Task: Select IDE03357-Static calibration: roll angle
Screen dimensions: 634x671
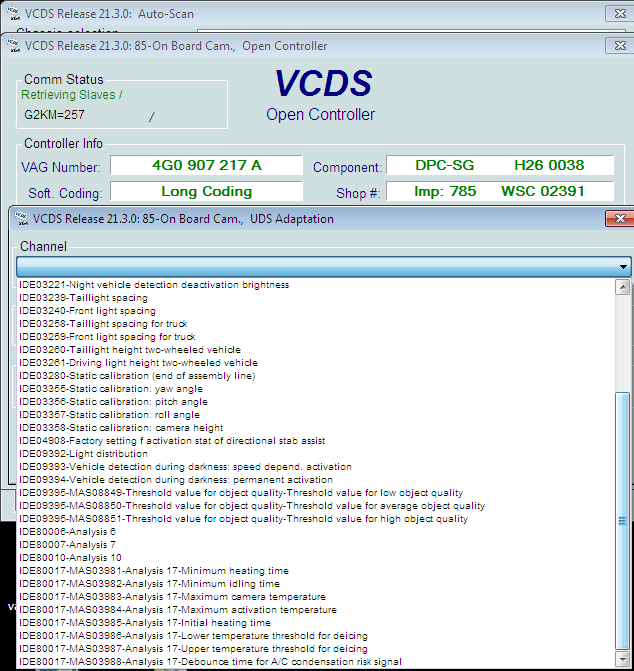Action: coord(316,415)
